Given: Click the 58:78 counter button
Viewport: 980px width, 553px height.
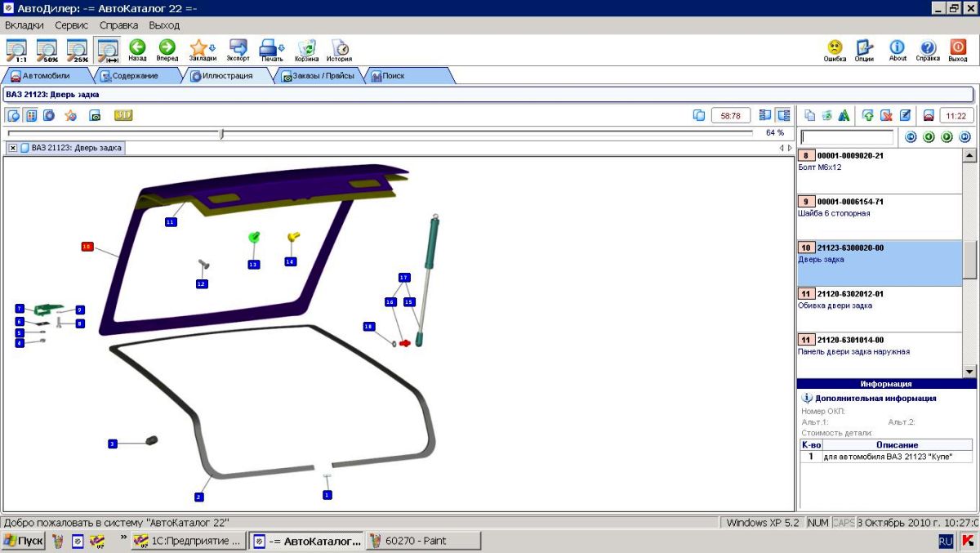Looking at the screenshot, I should [731, 115].
